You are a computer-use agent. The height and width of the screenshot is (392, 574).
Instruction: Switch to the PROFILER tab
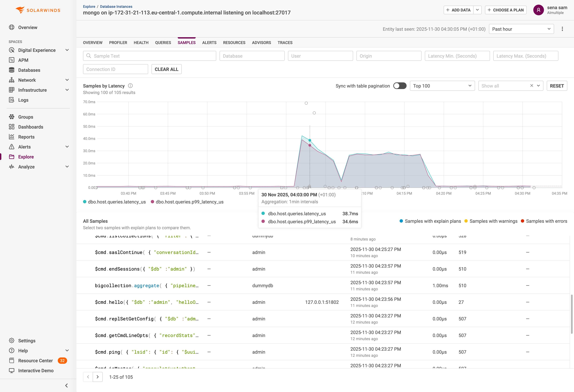[118, 43]
